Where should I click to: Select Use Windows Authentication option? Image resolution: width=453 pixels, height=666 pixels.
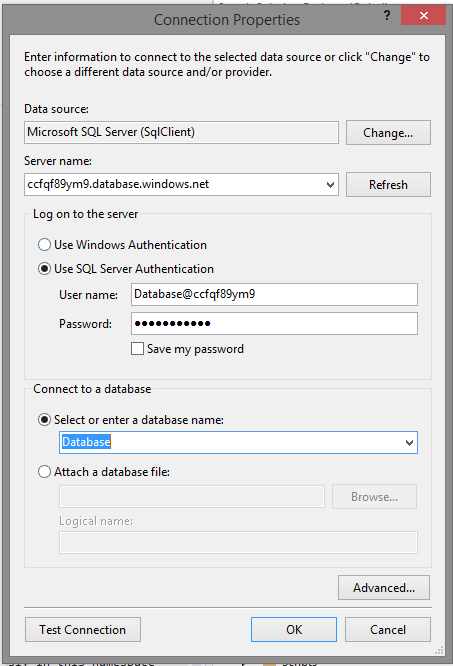[x=44, y=245]
